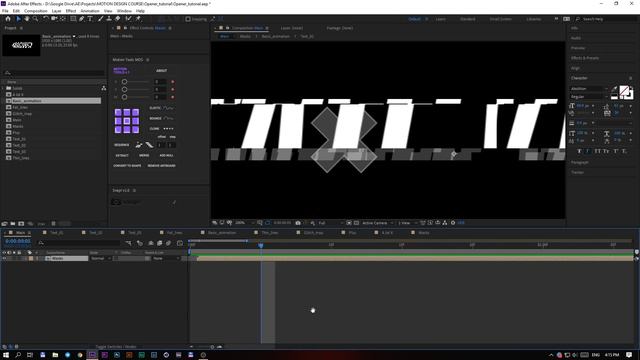Image resolution: width=640 pixels, height=360 pixels.
Task: Toggle All Caps style in Character panel
Action: (597, 151)
